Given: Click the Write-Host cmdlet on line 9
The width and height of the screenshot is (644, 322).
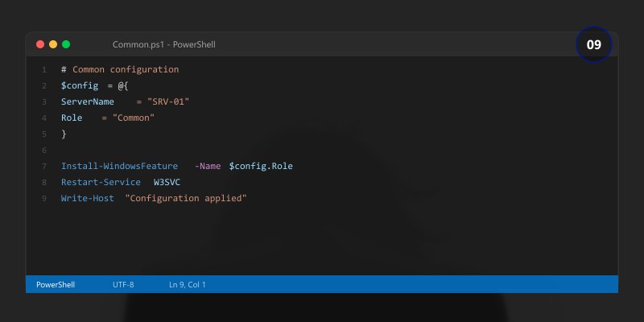Looking at the screenshot, I should pos(87,198).
